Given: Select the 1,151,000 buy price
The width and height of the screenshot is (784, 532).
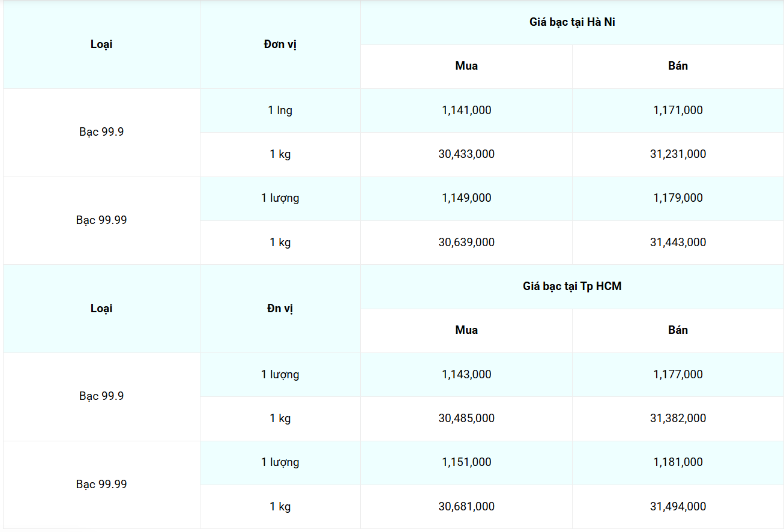Looking at the screenshot, I should [466, 462].
